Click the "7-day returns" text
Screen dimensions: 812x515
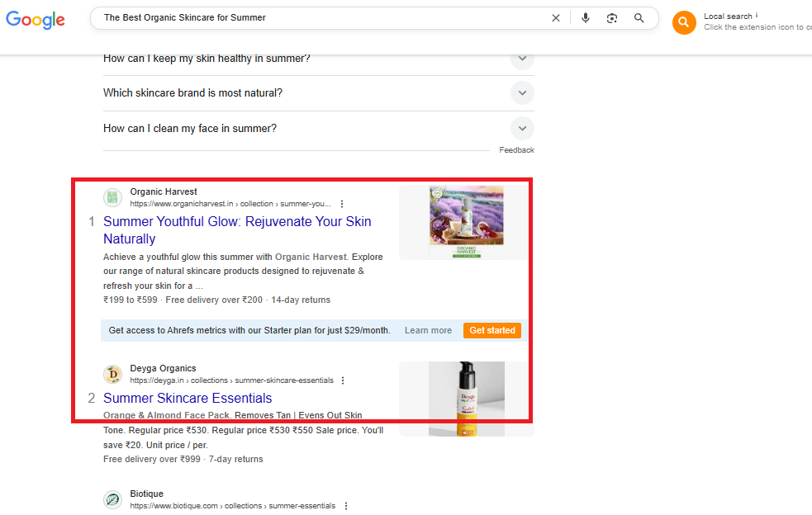pyautogui.click(x=236, y=459)
